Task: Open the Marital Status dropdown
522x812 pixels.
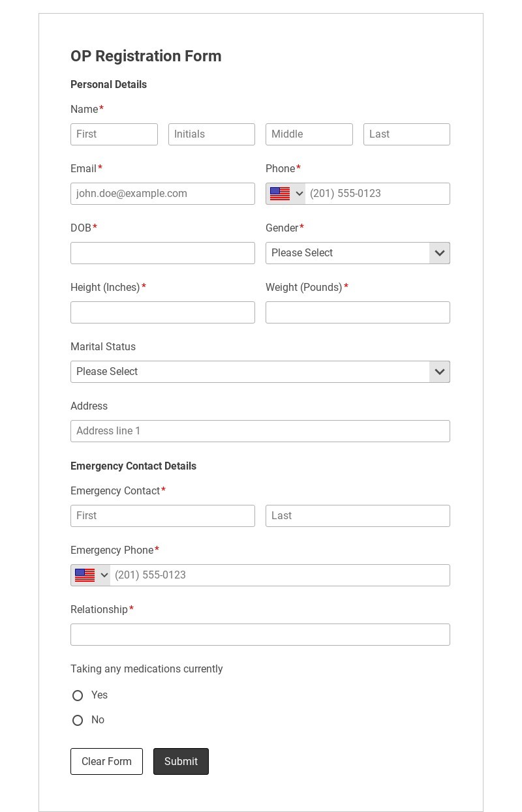Action: point(260,372)
